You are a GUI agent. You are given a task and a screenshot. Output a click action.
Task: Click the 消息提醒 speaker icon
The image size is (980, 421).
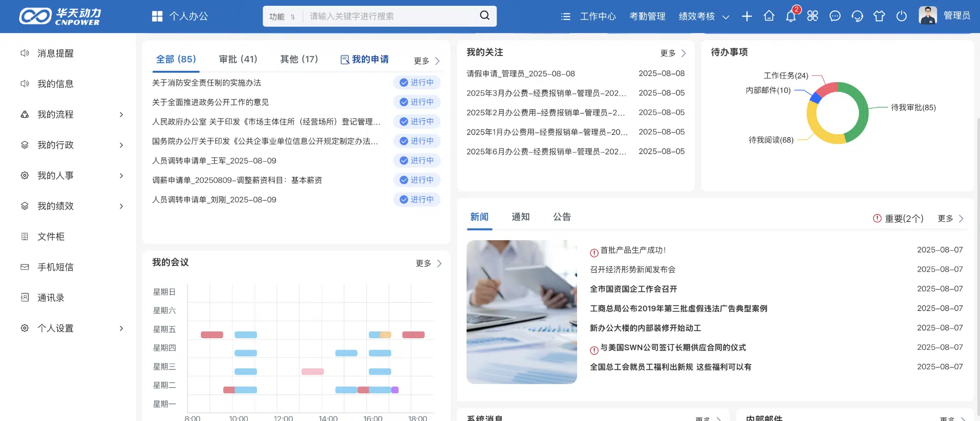pos(25,53)
